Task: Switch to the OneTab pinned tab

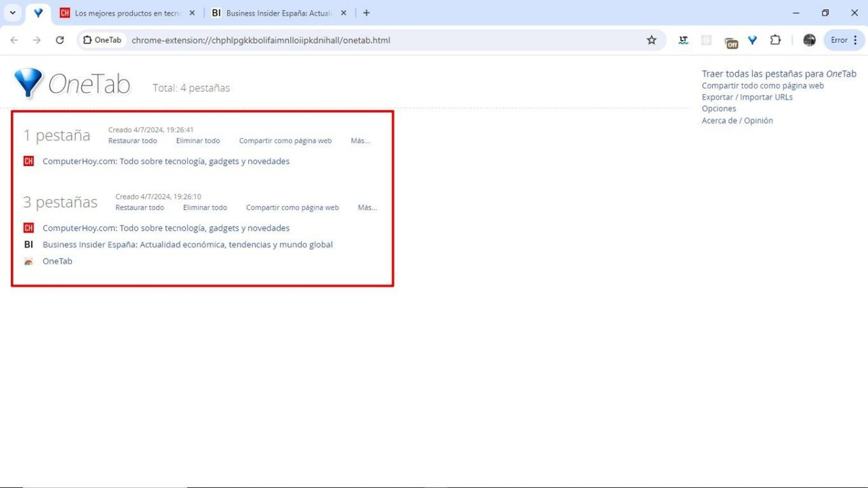Action: (38, 13)
